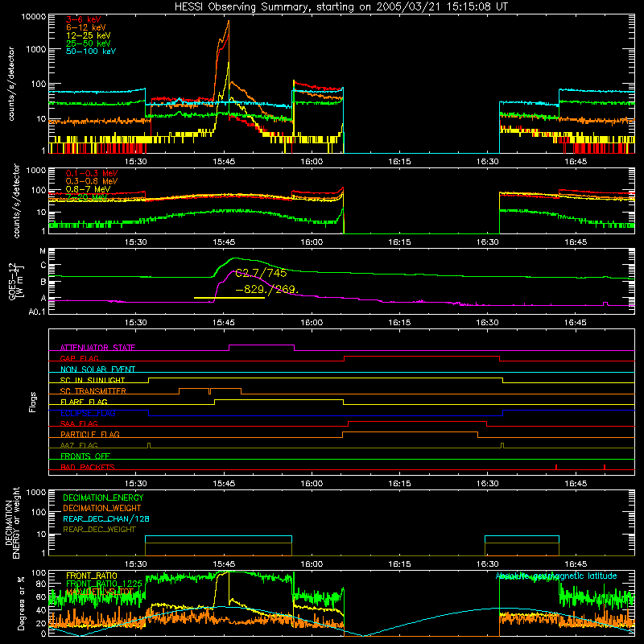Click the 16:30 tick under the Flags panel
Viewport: 644px width, 644px height.
click(488, 484)
